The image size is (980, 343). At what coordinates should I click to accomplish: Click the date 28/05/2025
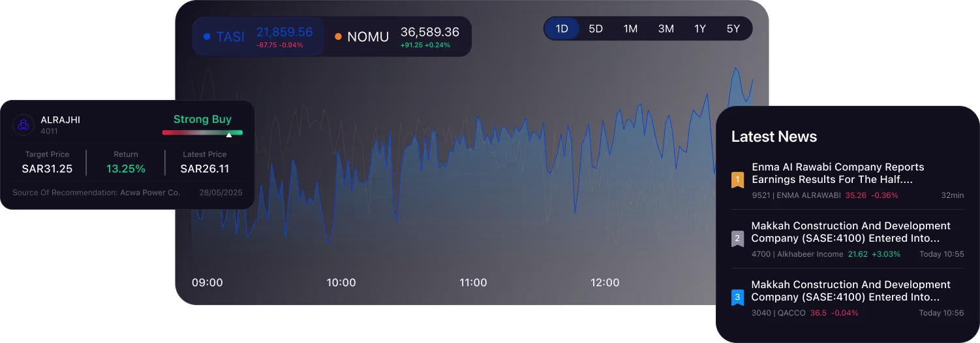point(221,193)
